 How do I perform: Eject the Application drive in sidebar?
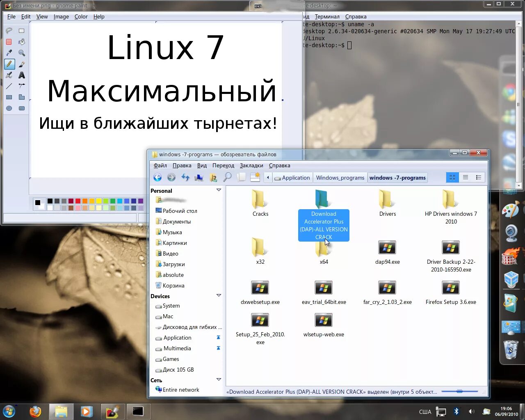[218, 338]
